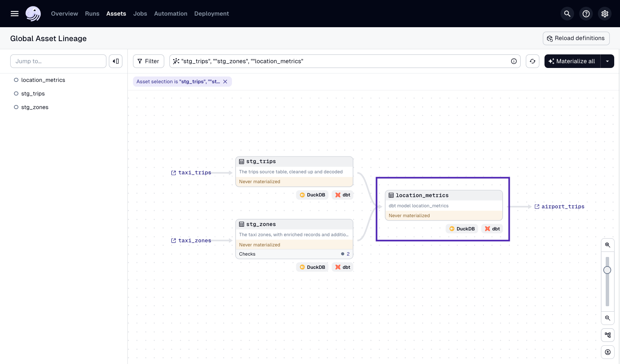The height and width of the screenshot is (364, 620).
Task: Click the zoom-in icon on the graph controls
Action: pos(608,245)
